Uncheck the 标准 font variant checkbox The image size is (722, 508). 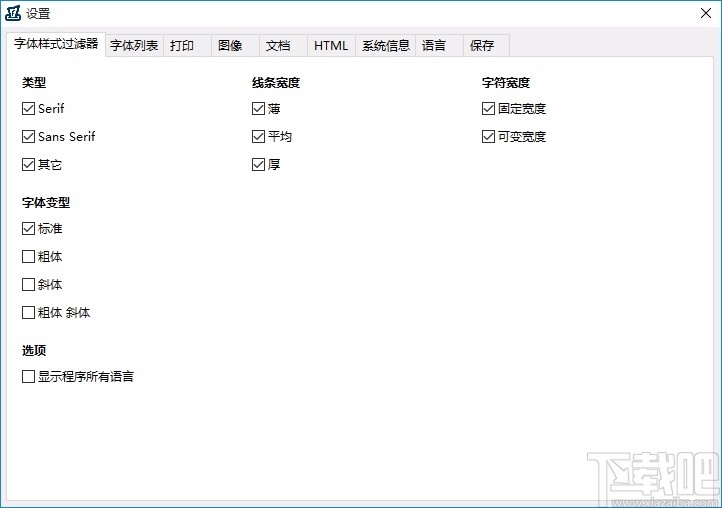(x=29, y=228)
